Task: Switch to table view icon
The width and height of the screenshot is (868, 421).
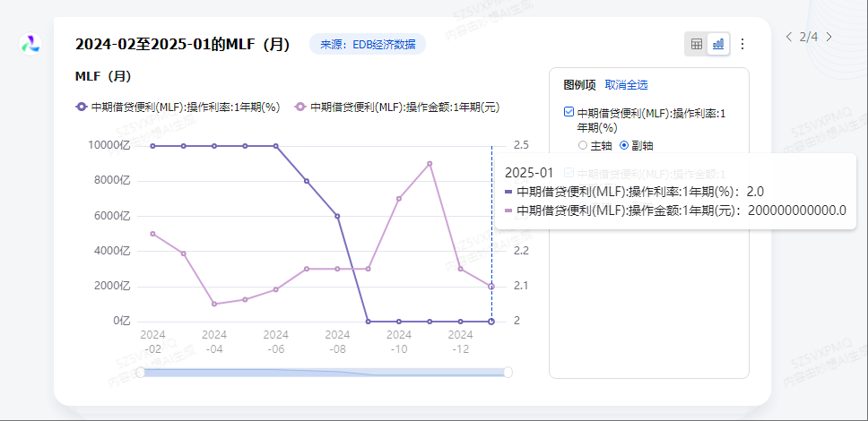Action: pyautogui.click(x=697, y=44)
